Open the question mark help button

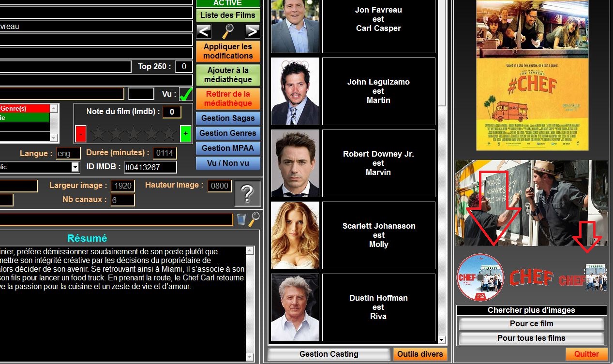247,194
